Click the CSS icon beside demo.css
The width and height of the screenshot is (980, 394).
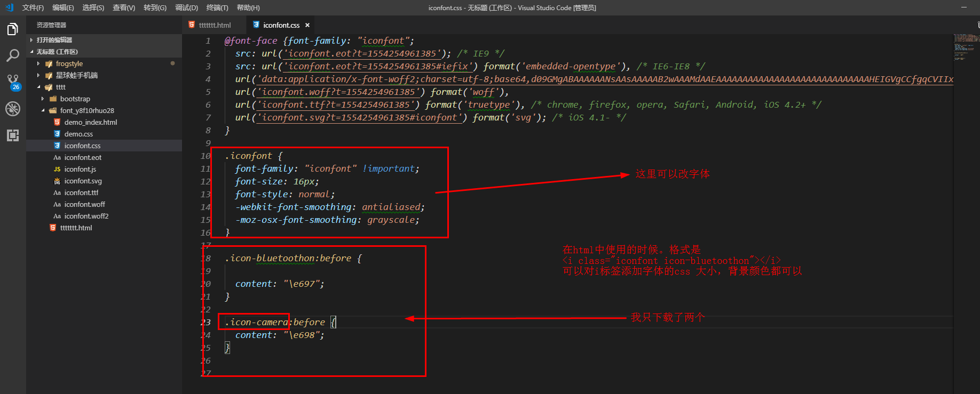(57, 134)
